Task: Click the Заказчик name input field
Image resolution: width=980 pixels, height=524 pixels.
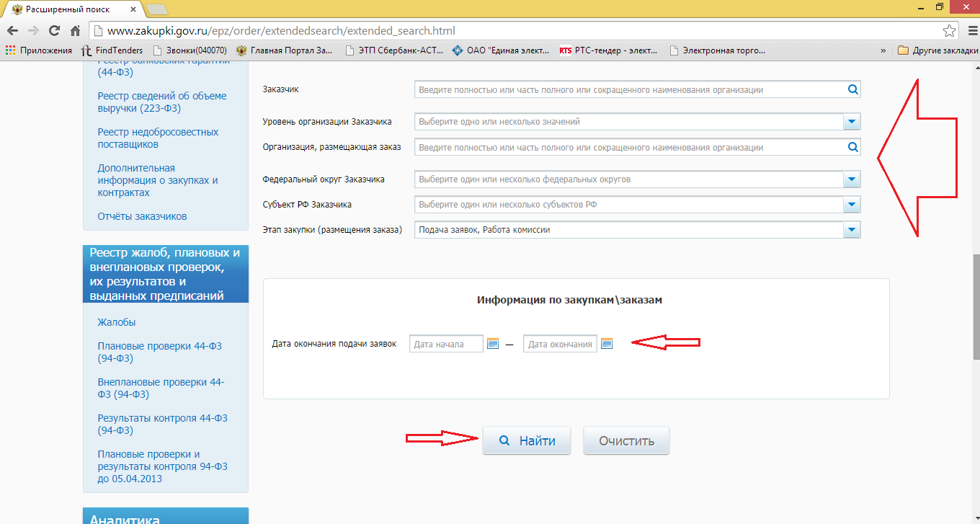Action: coord(628,90)
